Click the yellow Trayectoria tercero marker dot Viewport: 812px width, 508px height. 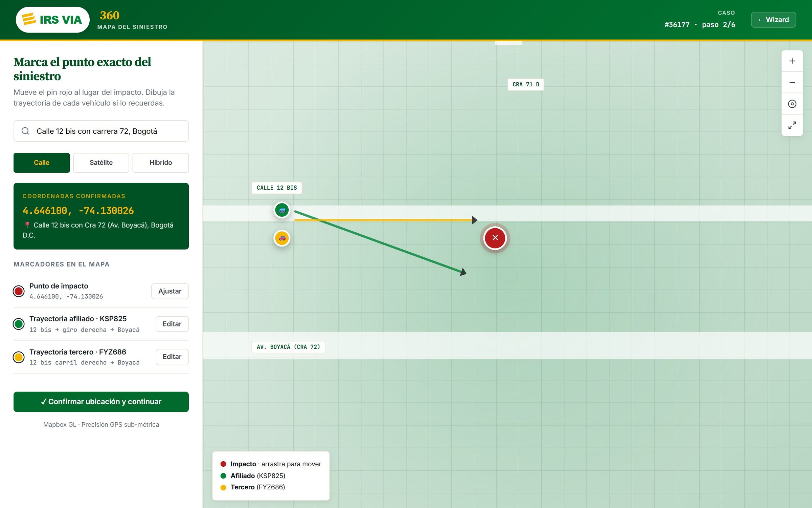19,357
